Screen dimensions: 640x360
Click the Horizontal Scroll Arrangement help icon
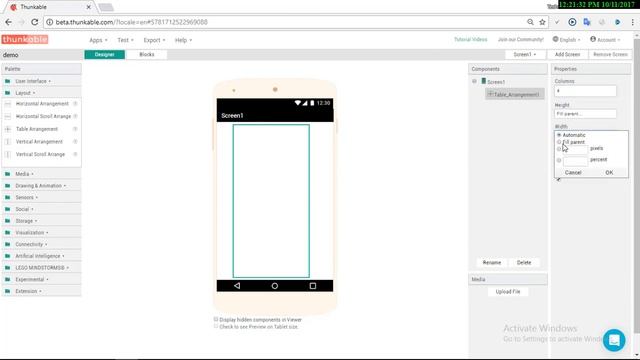tap(75, 116)
